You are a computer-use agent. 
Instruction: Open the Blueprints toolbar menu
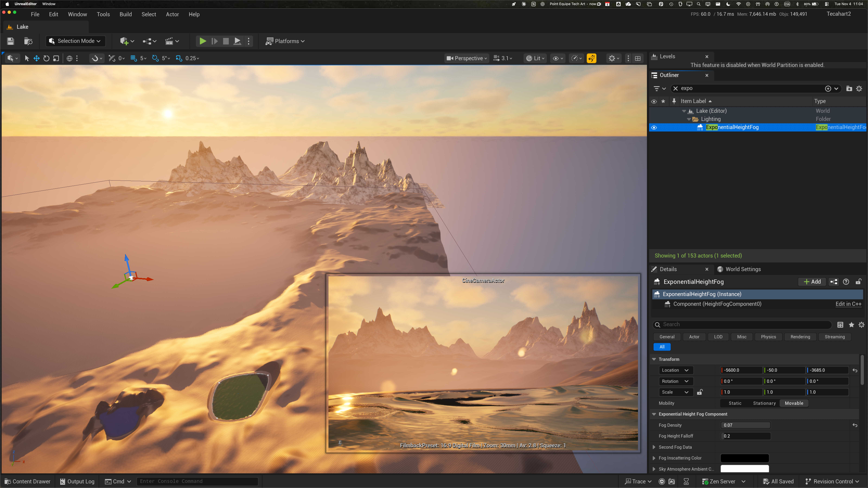click(149, 41)
